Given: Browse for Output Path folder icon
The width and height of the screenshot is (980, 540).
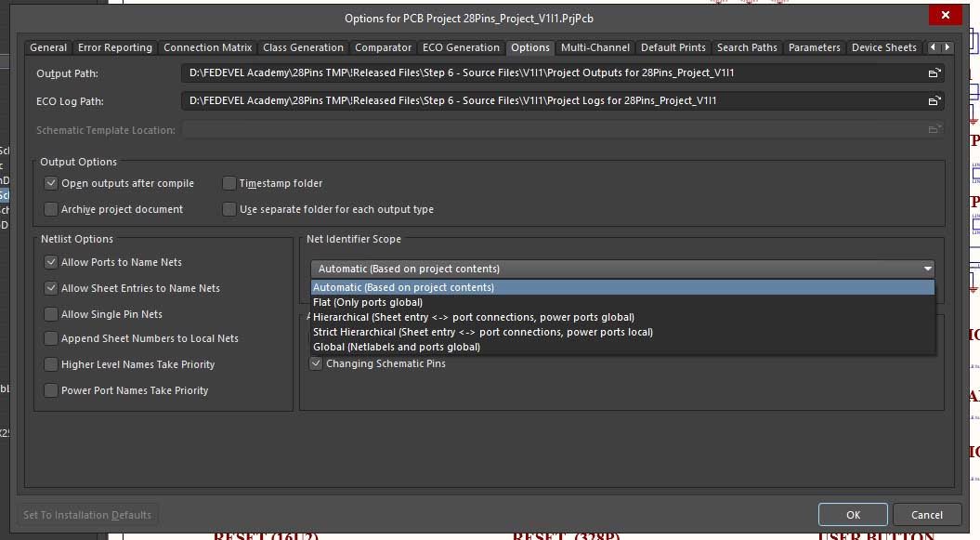Looking at the screenshot, I should pyautogui.click(x=934, y=73).
